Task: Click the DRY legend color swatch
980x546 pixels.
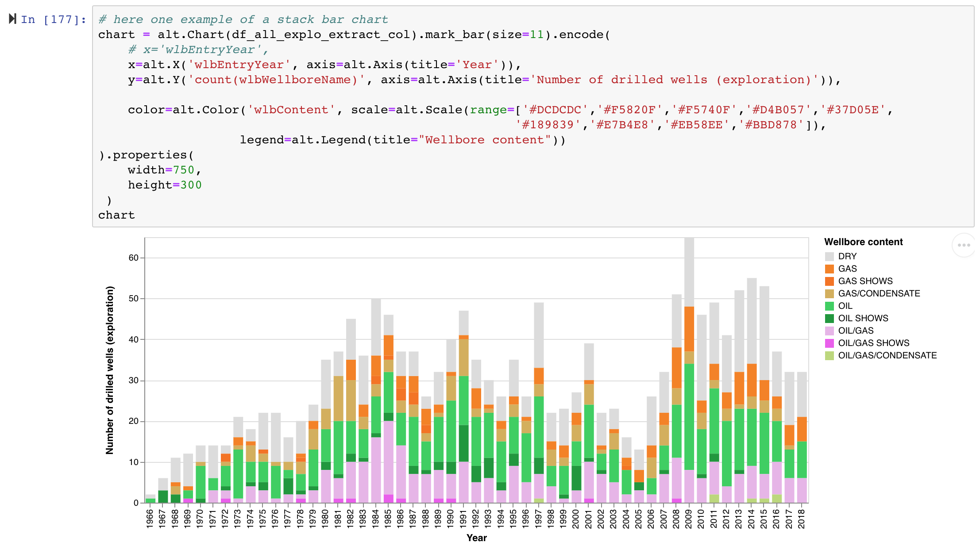Action: click(829, 257)
